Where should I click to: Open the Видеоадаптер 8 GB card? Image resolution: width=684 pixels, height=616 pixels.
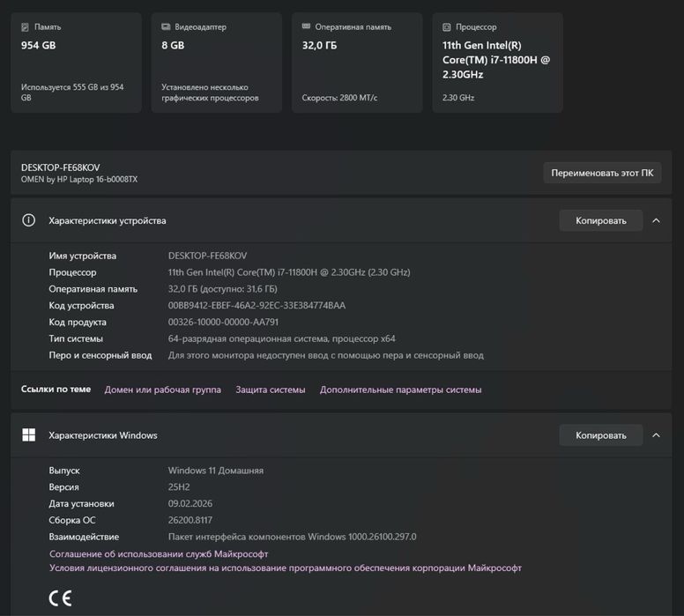(x=217, y=63)
